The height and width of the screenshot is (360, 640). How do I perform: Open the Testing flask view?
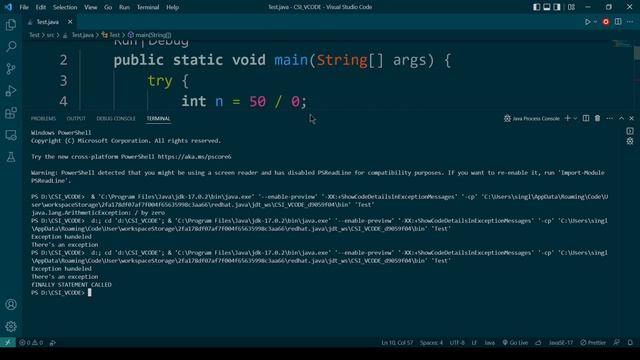[x=11, y=157]
